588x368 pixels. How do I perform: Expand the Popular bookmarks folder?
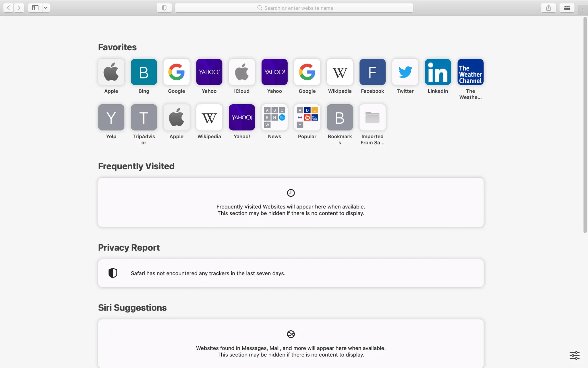coord(307,117)
